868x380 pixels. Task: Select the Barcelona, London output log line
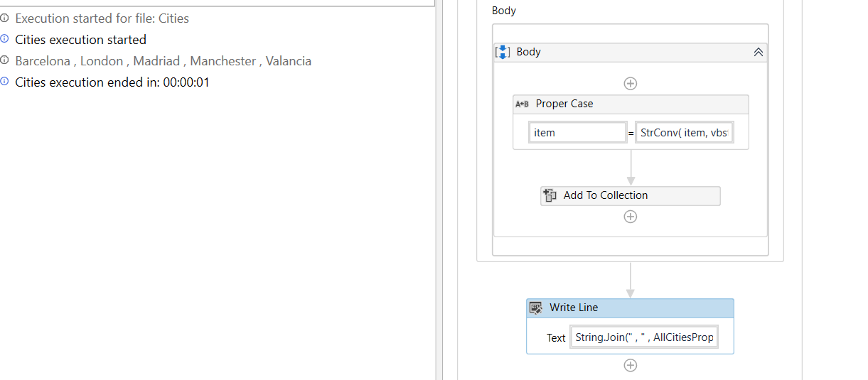pos(164,61)
